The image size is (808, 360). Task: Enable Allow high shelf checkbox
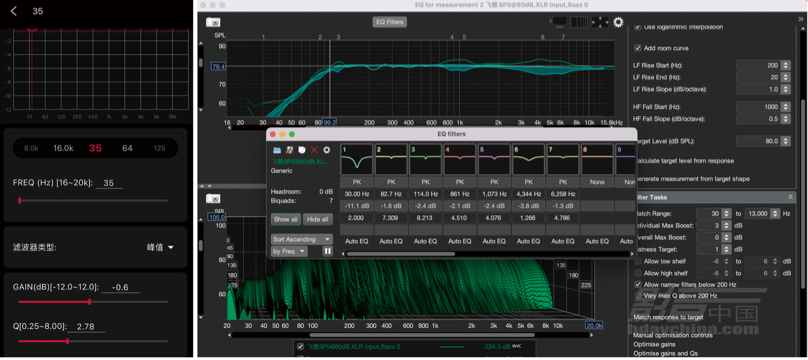pyautogui.click(x=638, y=273)
